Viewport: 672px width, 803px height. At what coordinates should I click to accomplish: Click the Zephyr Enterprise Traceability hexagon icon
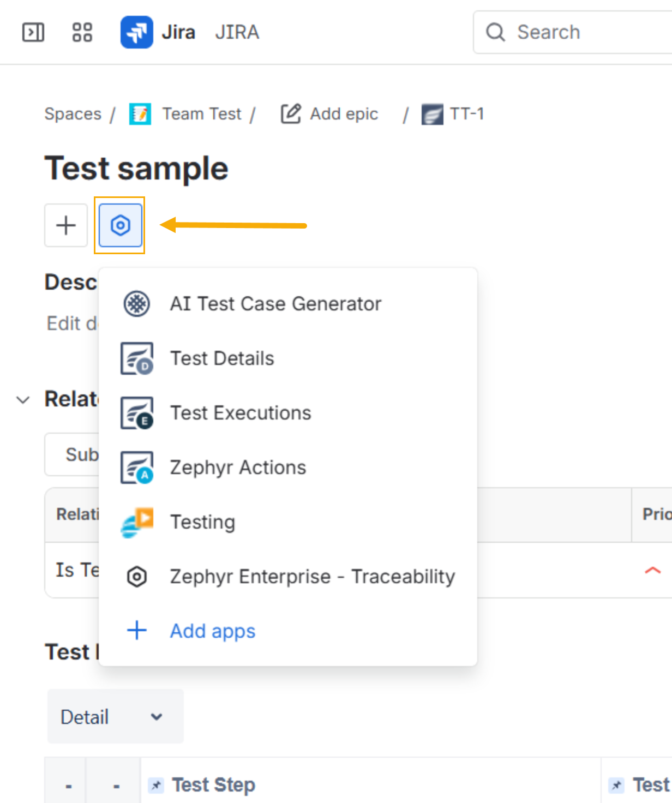pos(136,577)
